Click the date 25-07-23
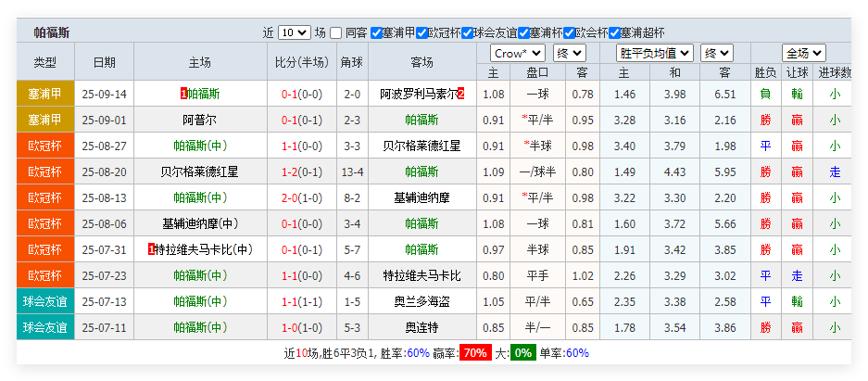Screen dimensions: 868x381 (104, 275)
